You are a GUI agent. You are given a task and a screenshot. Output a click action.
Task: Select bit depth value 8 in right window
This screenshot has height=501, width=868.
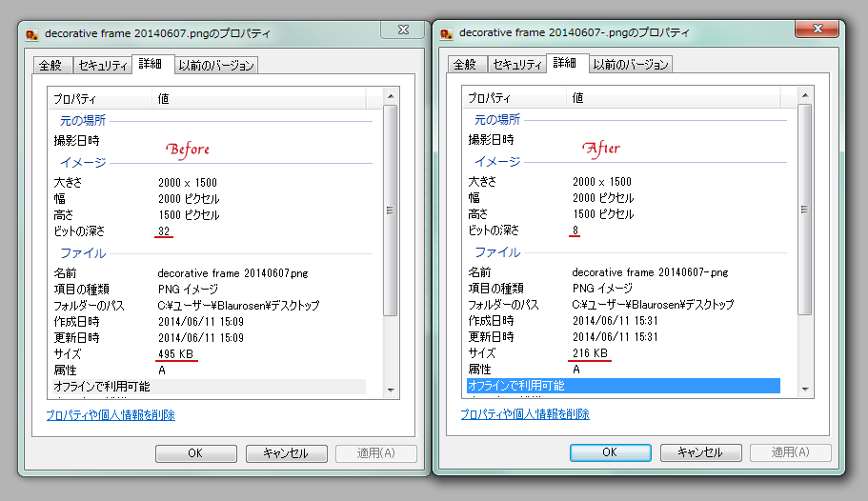[x=575, y=230]
